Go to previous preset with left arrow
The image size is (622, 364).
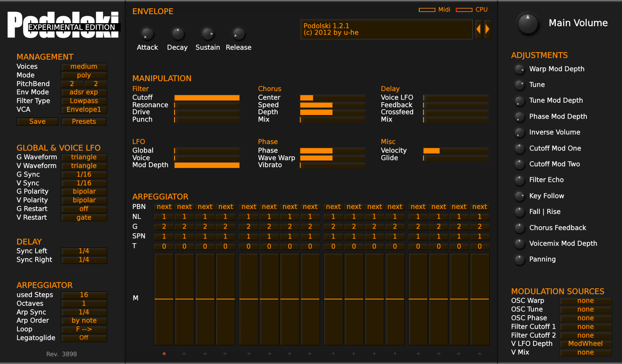478,29
